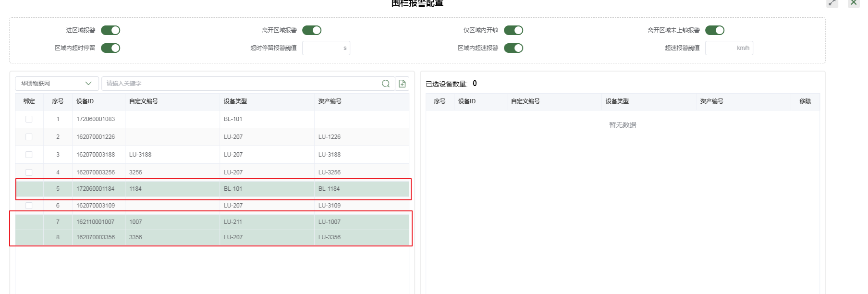
Task: Close the fence alarm configuration dialog
Action: (x=854, y=3)
